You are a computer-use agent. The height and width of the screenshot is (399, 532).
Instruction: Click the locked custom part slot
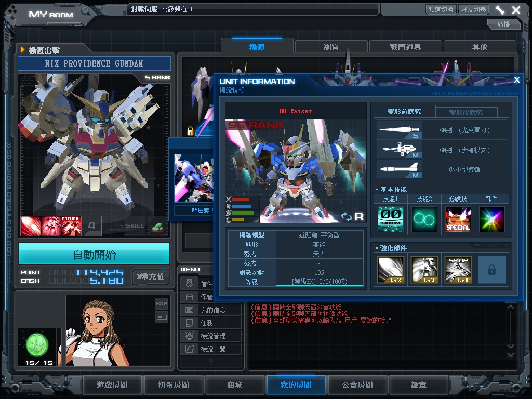491,270
